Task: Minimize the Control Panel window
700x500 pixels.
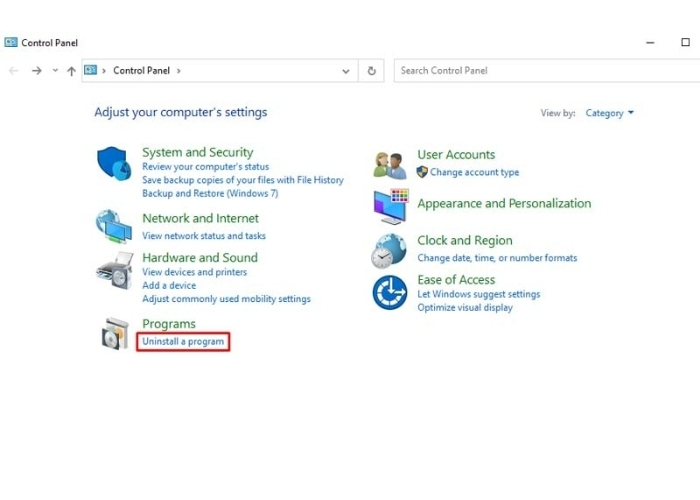Action: [650, 42]
